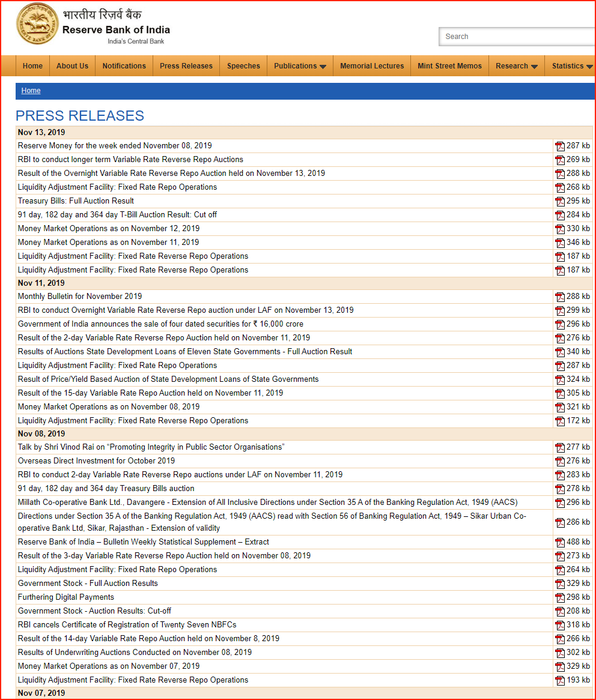Open Result of 14-day Variable Rate Repo Auction link

[x=149, y=639]
